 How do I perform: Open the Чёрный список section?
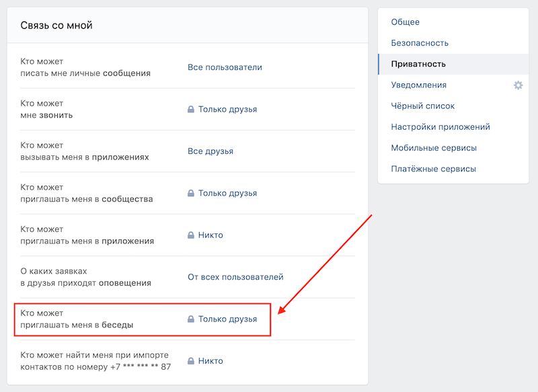pos(423,106)
